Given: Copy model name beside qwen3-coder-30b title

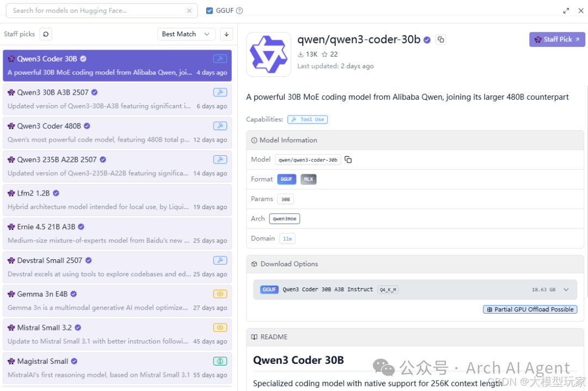Looking at the screenshot, I should coord(441,39).
